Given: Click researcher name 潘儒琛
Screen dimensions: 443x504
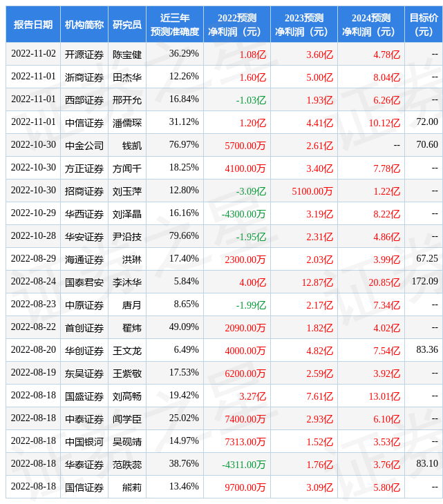Looking at the screenshot, I should pos(127,123).
